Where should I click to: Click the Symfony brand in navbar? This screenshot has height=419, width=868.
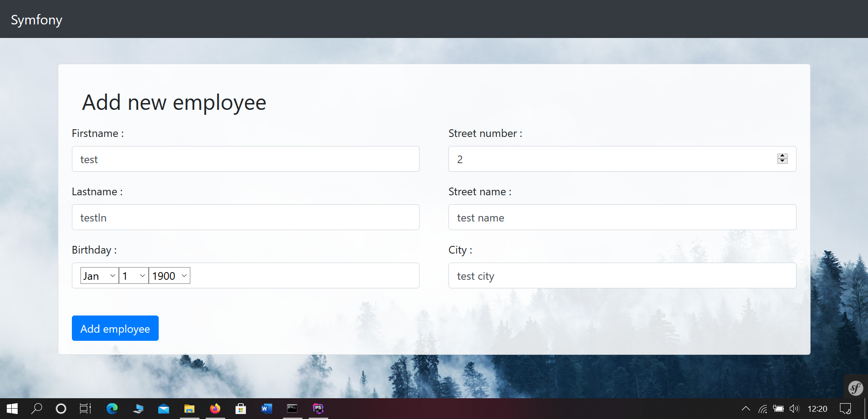pyautogui.click(x=37, y=20)
